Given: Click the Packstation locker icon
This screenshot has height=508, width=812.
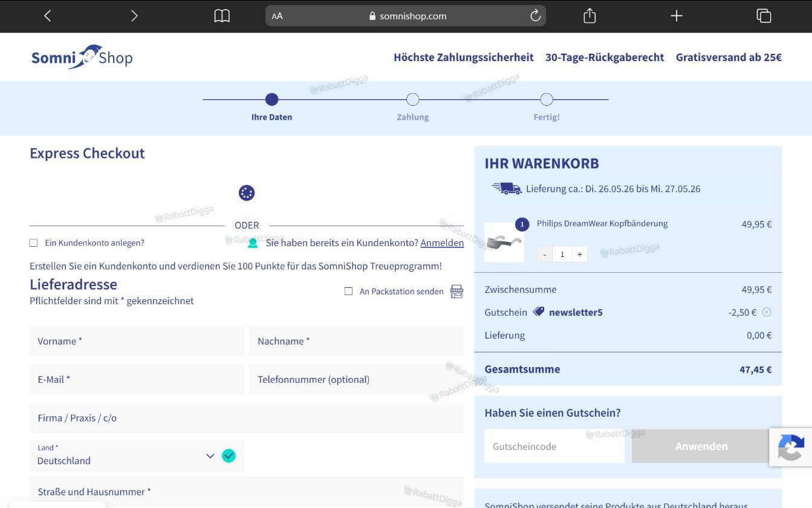Looking at the screenshot, I should coord(456,291).
